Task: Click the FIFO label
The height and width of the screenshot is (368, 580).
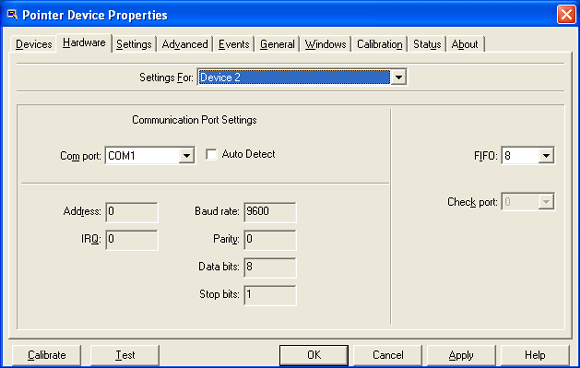Action: coord(486,156)
